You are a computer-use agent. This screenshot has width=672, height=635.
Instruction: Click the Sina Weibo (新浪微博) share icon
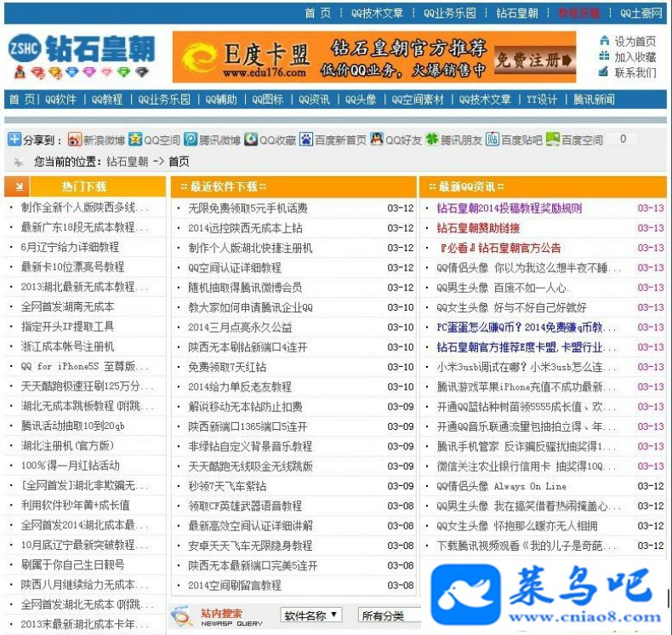coord(75,140)
